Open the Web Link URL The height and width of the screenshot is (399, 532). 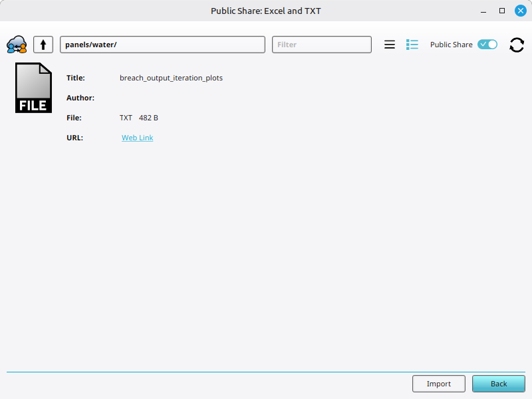point(137,138)
